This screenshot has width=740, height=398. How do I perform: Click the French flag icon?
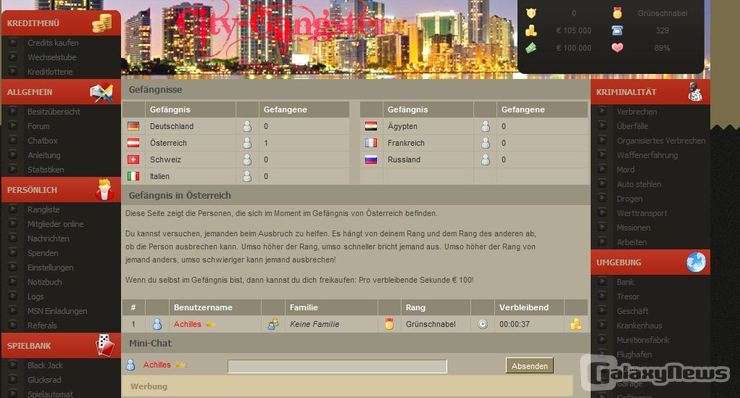(x=371, y=143)
